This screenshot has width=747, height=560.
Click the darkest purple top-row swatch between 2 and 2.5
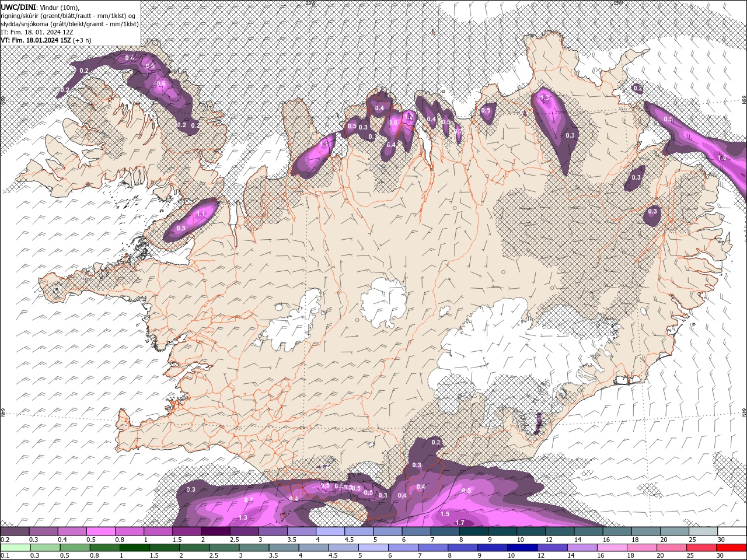(215, 531)
